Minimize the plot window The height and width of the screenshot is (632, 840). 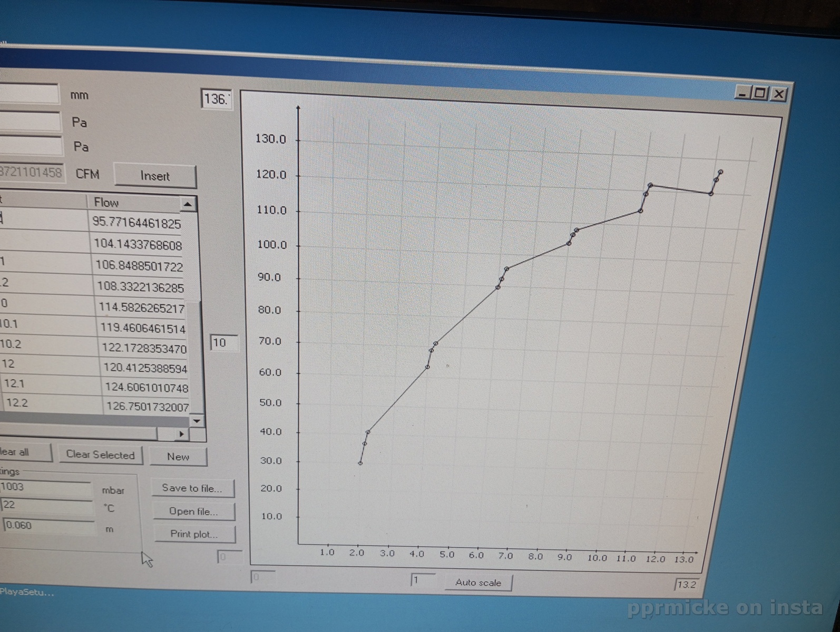[x=742, y=93]
